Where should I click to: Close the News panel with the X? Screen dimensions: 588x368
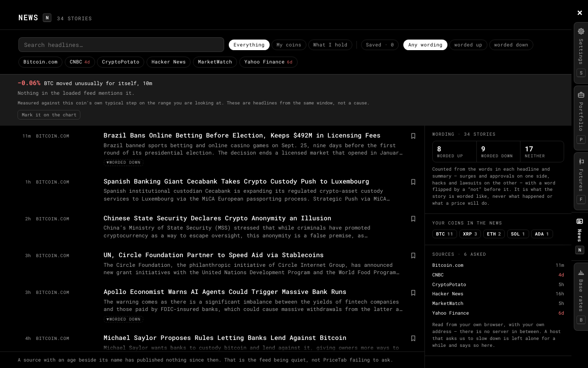pyautogui.click(x=580, y=13)
